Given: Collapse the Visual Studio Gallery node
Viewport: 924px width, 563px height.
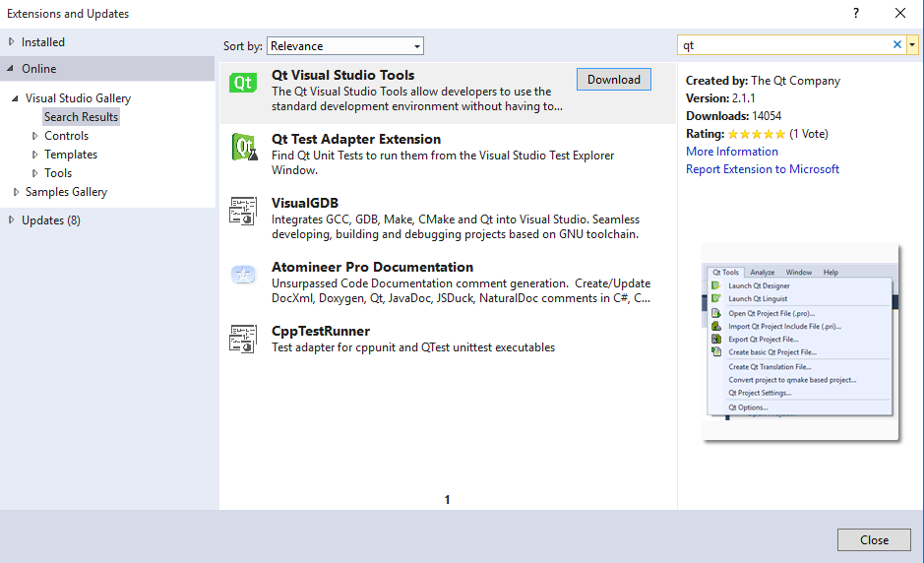Looking at the screenshot, I should coord(16,98).
